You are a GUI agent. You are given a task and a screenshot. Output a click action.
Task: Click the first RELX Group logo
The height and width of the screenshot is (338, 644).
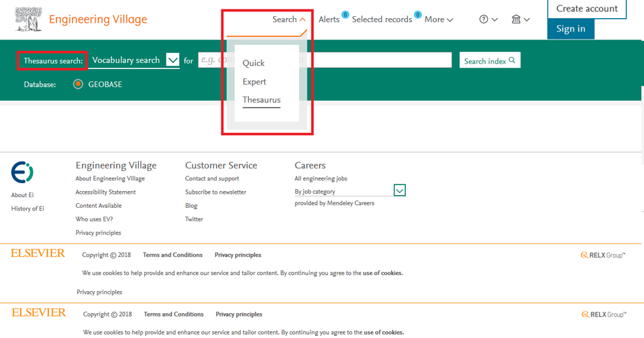(x=602, y=255)
